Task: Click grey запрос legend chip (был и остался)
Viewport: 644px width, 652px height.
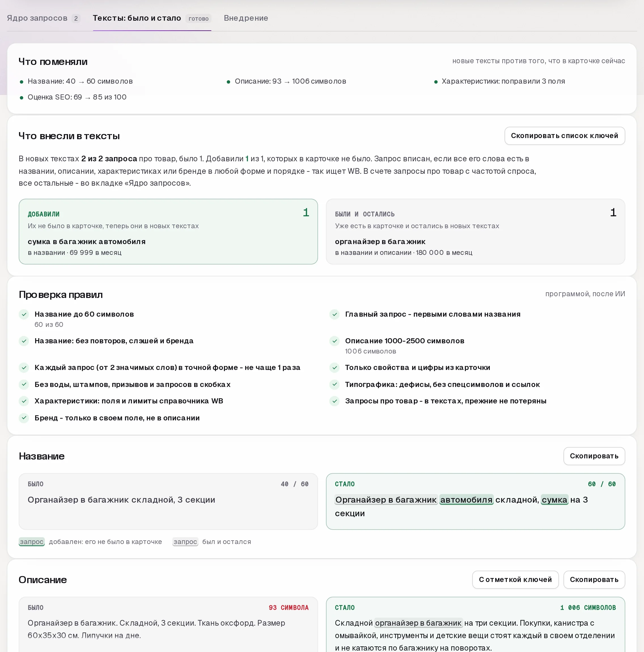Action: (x=185, y=542)
